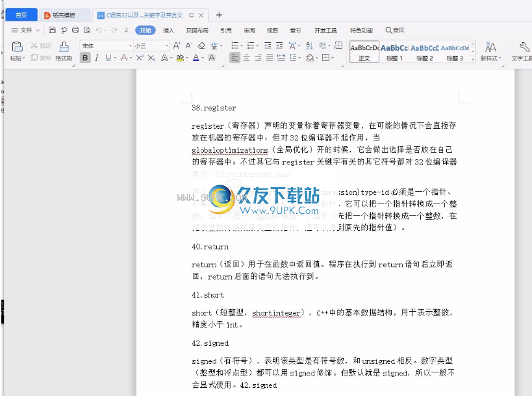Select the Format Painter (格式刷) brush
The width and height of the screenshot is (532, 399).
(x=64, y=51)
